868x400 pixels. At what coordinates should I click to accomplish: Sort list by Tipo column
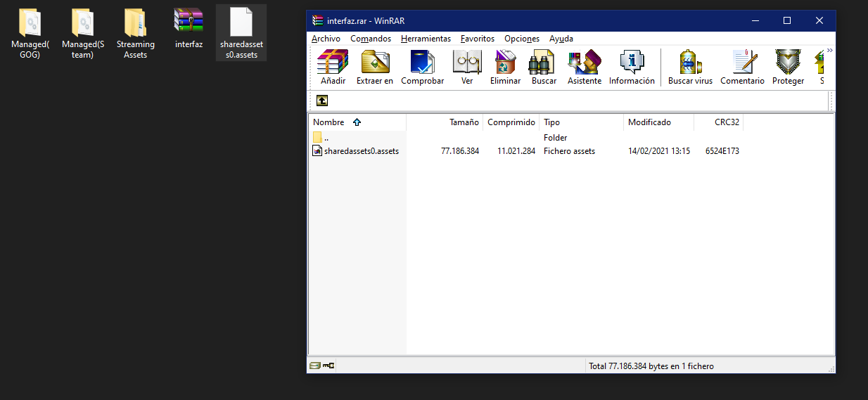coord(582,122)
